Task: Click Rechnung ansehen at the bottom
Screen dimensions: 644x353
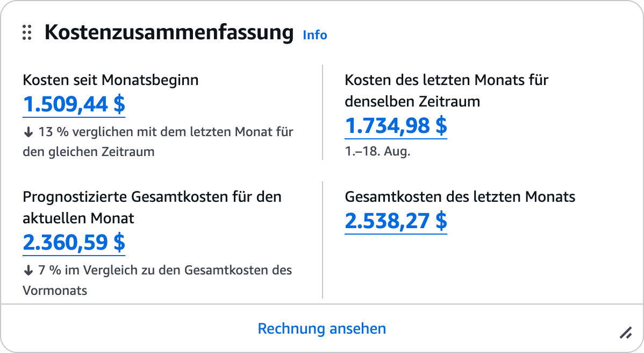Action: pyautogui.click(x=321, y=328)
